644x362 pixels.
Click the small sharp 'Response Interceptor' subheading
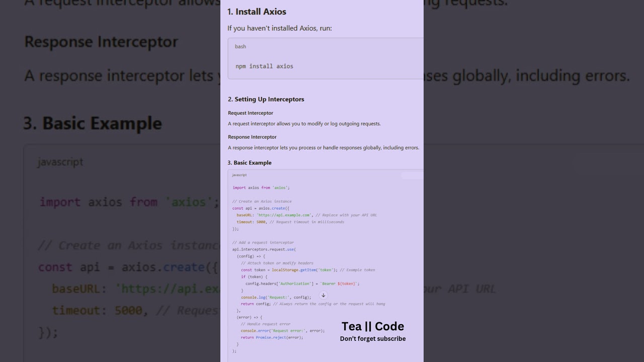(252, 137)
